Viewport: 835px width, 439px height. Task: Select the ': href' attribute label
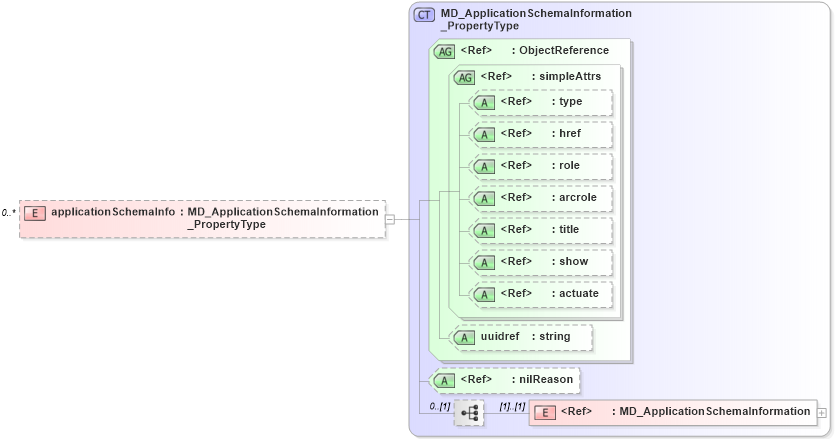pyautogui.click(x=566, y=133)
